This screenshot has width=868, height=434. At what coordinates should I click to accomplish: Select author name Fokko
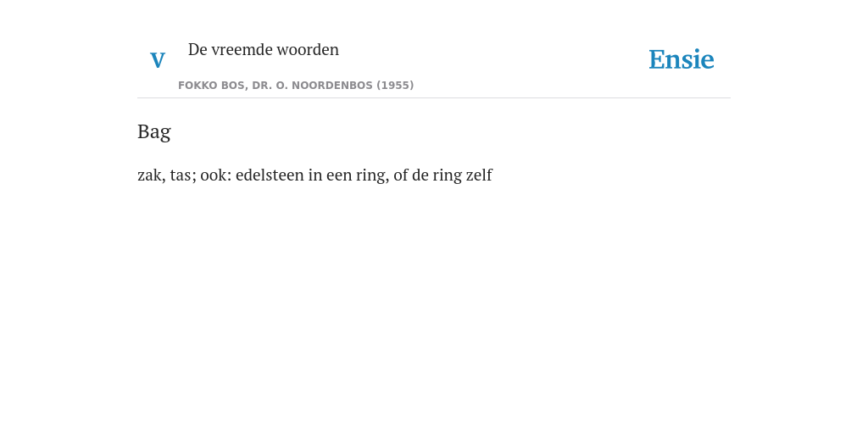[195, 86]
